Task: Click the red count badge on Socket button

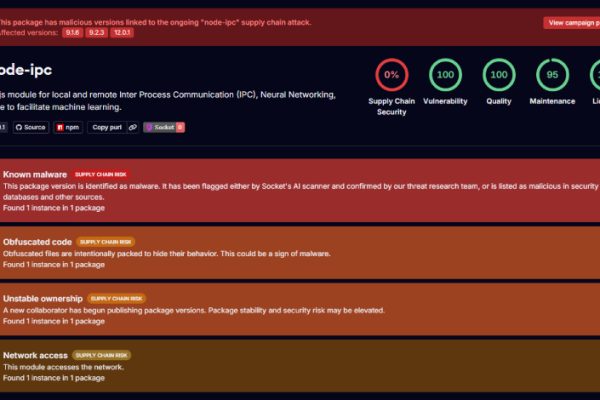Action: click(x=180, y=127)
